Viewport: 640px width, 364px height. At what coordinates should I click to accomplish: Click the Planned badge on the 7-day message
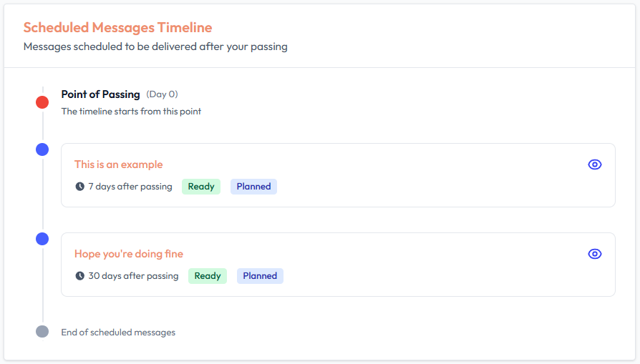coord(253,187)
